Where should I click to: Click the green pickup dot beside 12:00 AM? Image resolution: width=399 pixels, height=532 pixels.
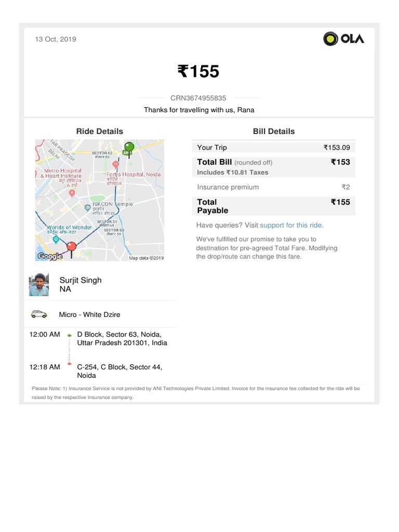point(70,336)
